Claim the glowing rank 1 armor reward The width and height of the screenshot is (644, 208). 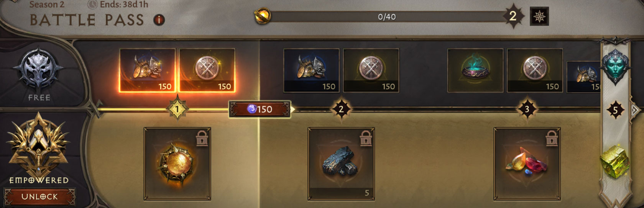(147, 70)
